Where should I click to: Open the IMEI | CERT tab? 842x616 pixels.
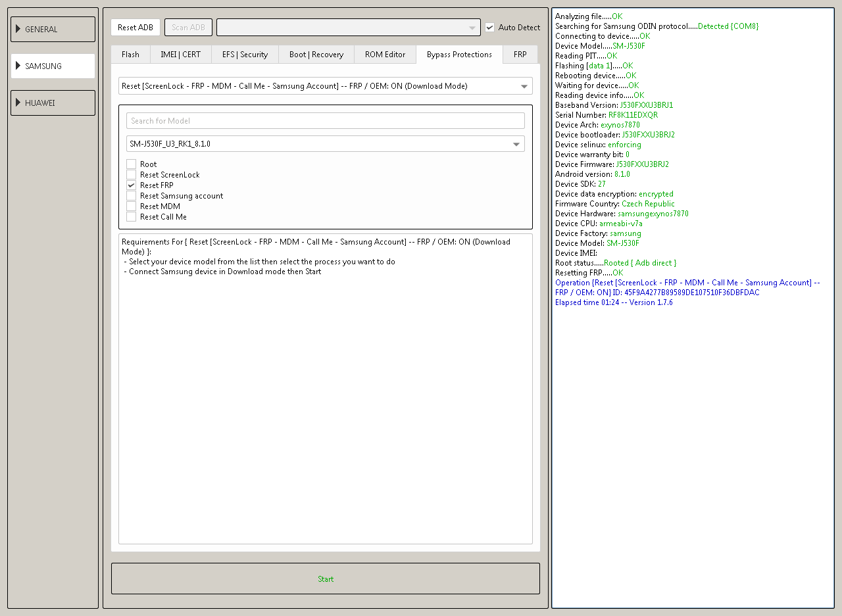click(x=181, y=55)
